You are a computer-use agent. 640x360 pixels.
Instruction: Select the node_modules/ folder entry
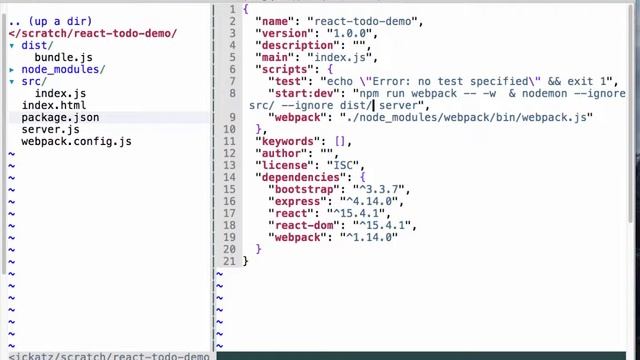pyautogui.click(x=63, y=69)
